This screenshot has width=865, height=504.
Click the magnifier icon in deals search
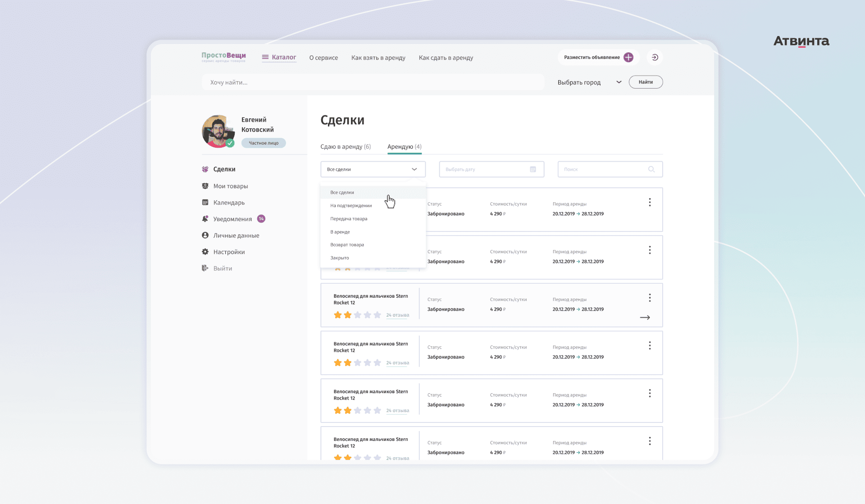tap(651, 169)
